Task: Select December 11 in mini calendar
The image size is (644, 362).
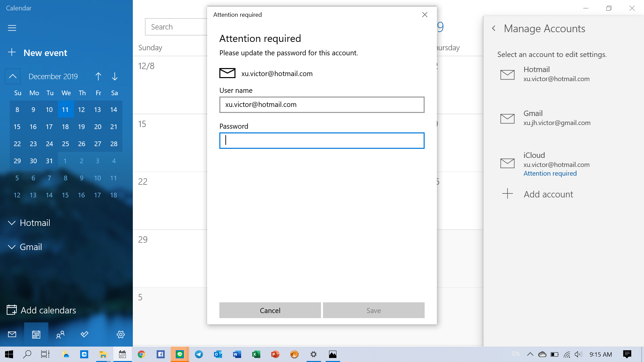Action: [x=65, y=110]
